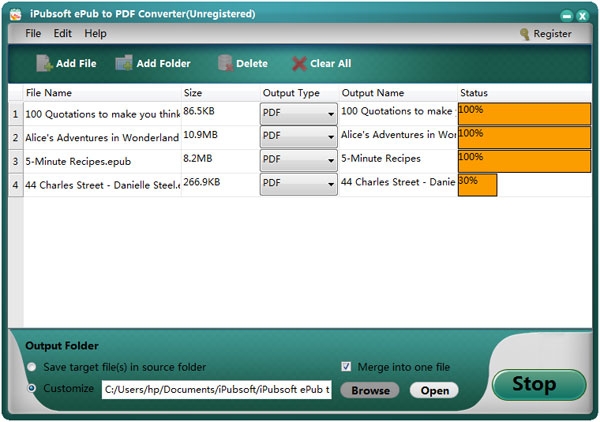
Task: Select row number 4 header
Action: [15, 185]
